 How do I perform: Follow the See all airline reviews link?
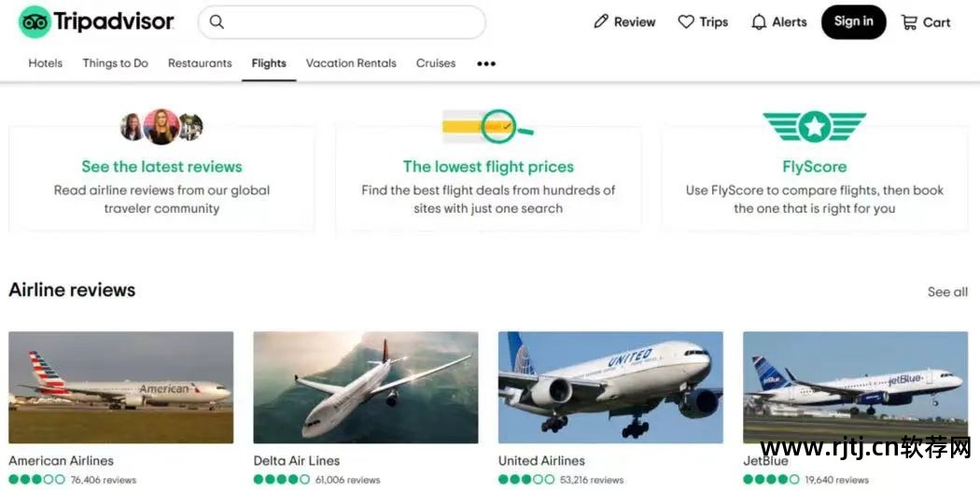pyautogui.click(x=947, y=292)
